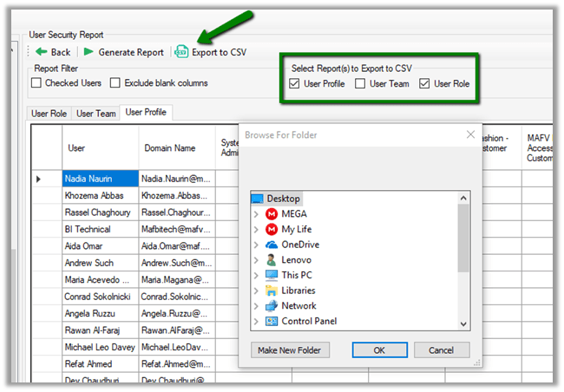564x392 pixels.
Task: Expand the This PC tree node
Action: click(x=256, y=275)
